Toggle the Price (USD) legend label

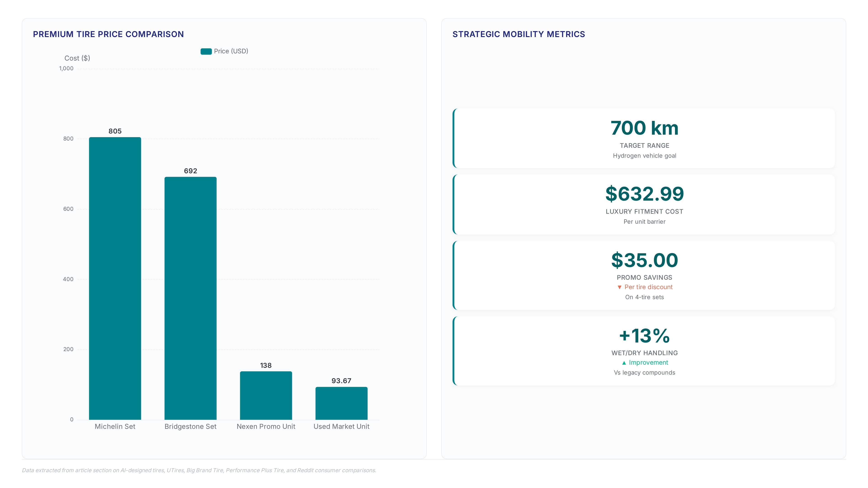(x=231, y=51)
